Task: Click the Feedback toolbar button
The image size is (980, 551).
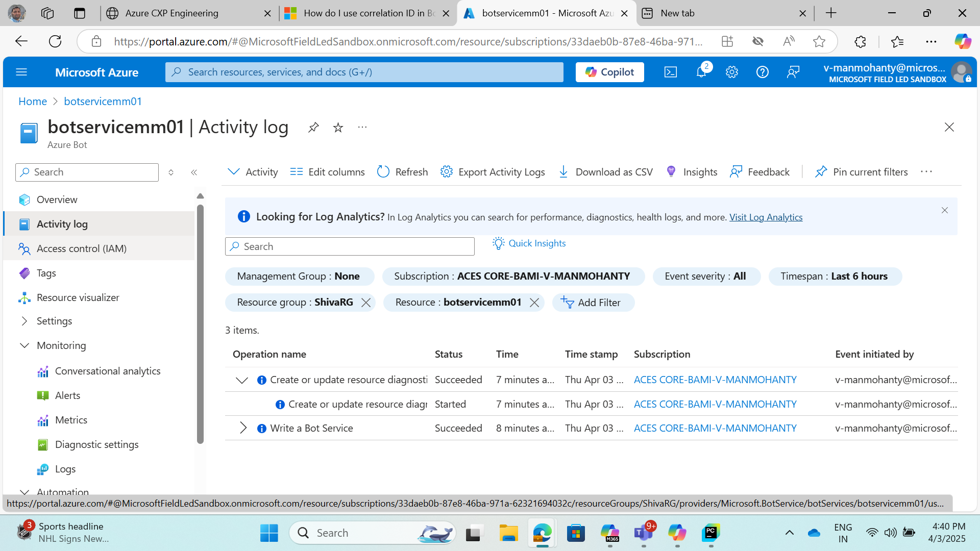Action: point(759,172)
